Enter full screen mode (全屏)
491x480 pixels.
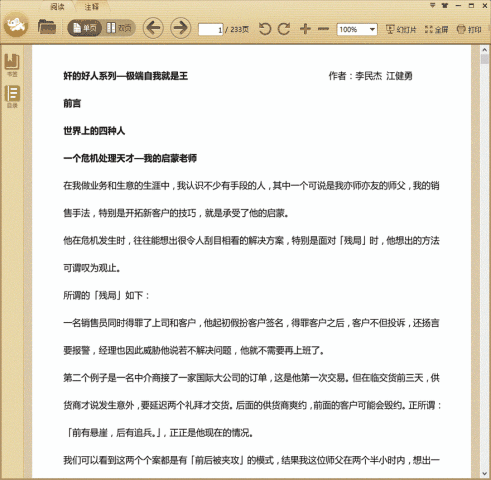[x=436, y=29]
